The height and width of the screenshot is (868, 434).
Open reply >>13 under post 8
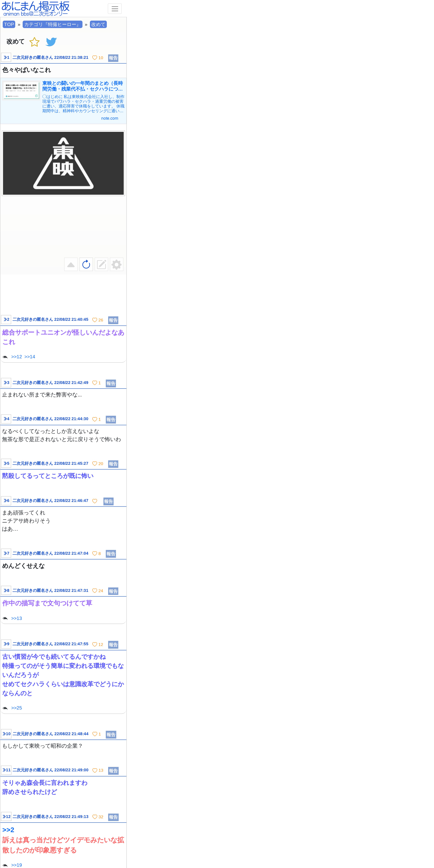coord(17,618)
